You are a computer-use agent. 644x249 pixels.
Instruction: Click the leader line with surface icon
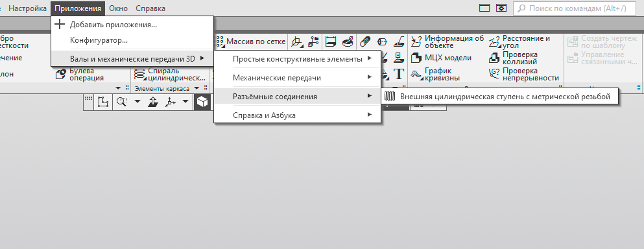[x=399, y=41]
